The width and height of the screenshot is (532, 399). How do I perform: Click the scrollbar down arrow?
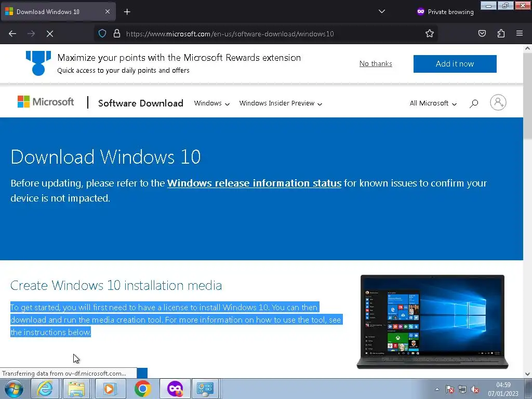pos(527,374)
